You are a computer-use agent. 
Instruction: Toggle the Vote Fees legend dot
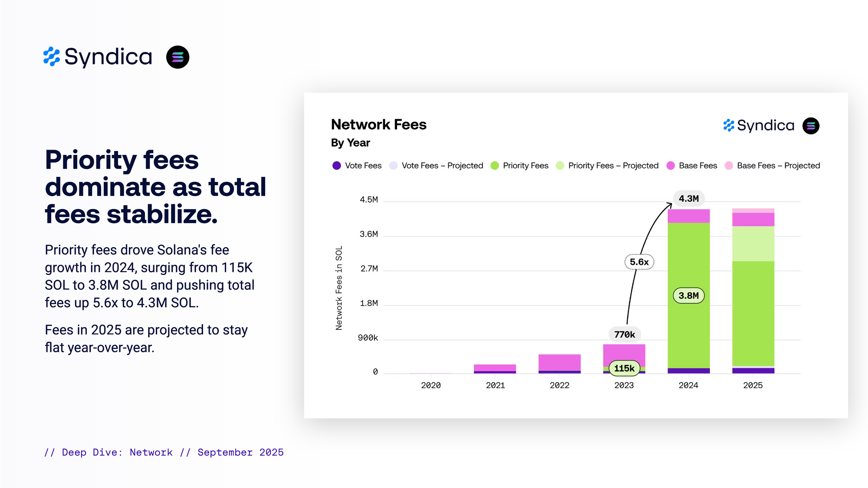point(336,166)
